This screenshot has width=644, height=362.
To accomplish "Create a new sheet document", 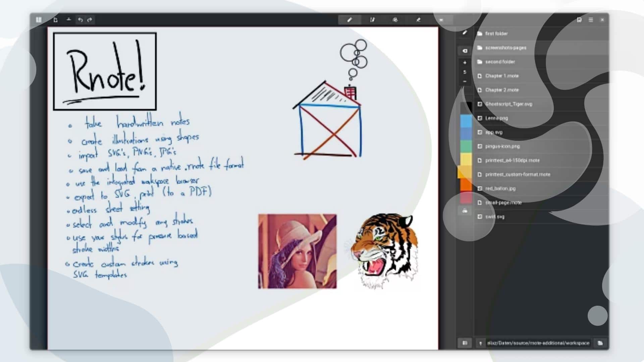I will pyautogui.click(x=55, y=20).
